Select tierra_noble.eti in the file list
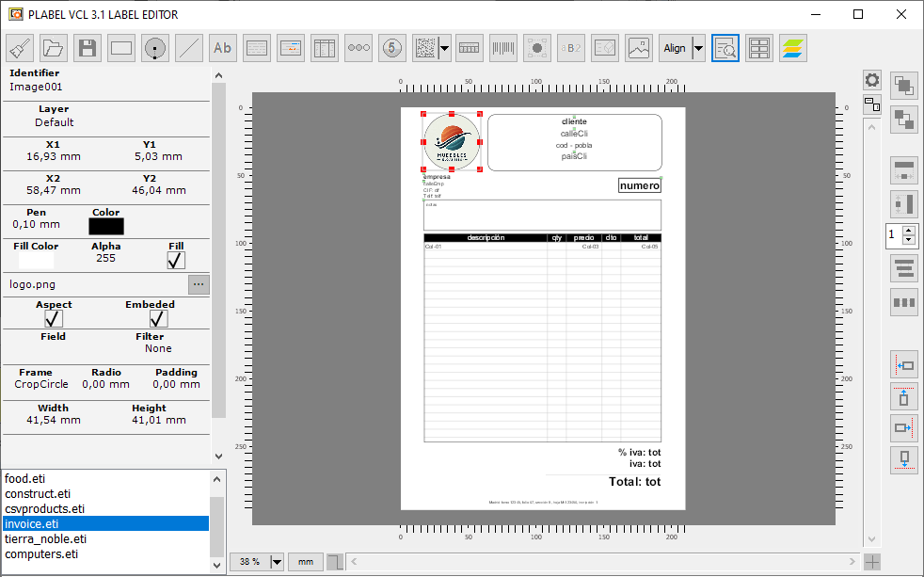 [x=45, y=538]
